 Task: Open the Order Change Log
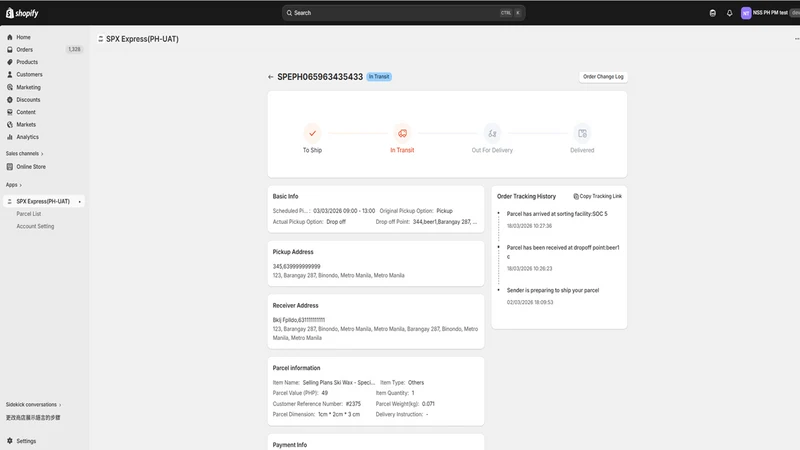(603, 77)
